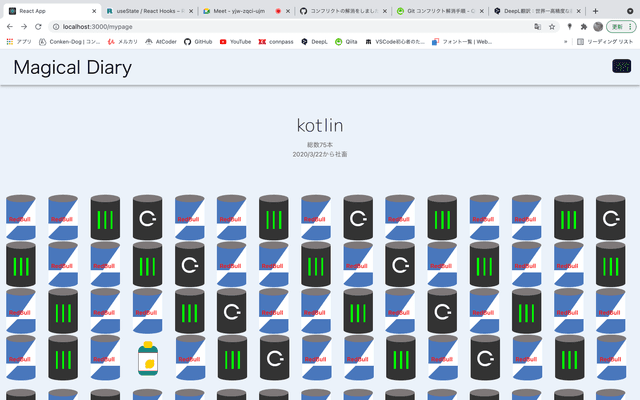Close the useState / React Hooks tab
The width and height of the screenshot is (640, 400).
pyautogui.click(x=191, y=11)
